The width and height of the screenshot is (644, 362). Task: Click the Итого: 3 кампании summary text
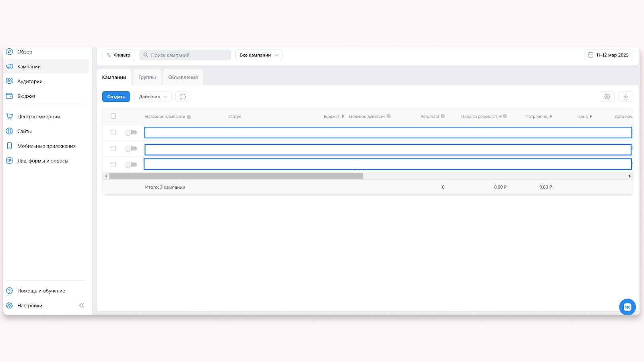tap(165, 187)
